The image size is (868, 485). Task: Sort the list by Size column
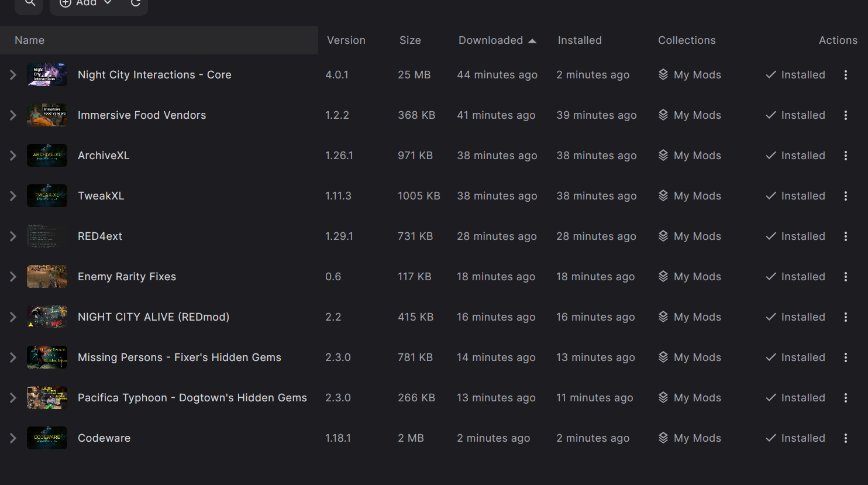(x=410, y=40)
